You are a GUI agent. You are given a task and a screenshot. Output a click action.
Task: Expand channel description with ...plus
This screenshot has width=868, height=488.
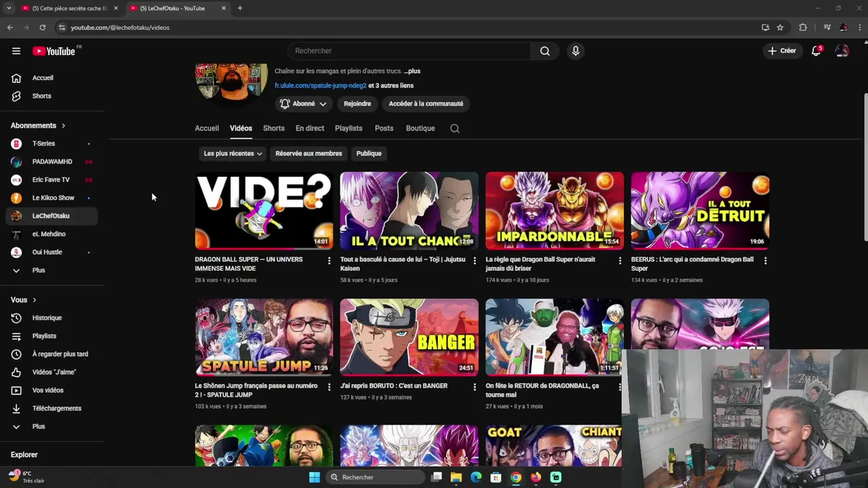pos(412,71)
